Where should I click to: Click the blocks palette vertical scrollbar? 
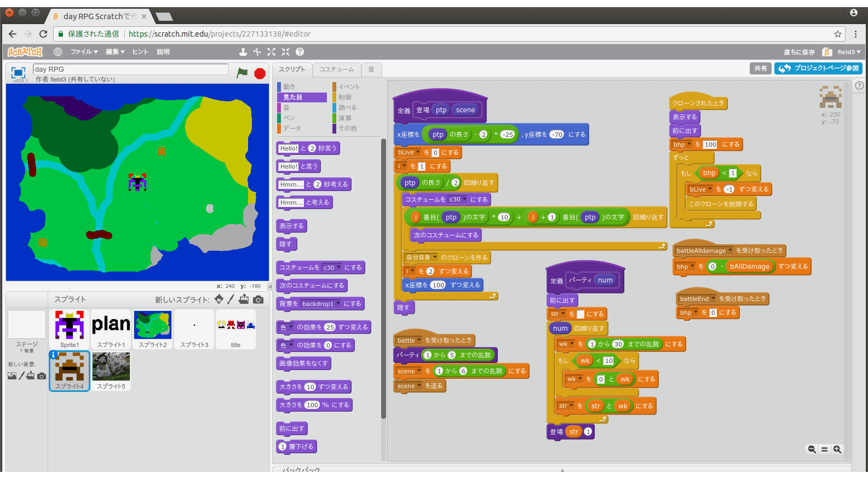pos(383,279)
